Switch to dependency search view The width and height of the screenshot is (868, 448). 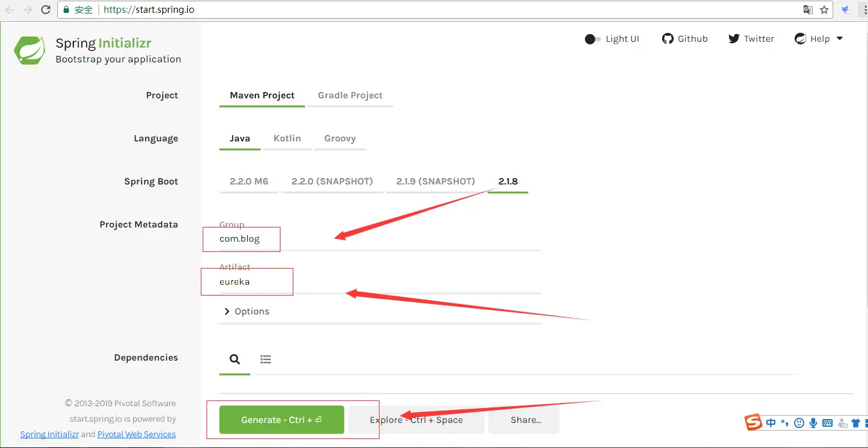point(235,359)
